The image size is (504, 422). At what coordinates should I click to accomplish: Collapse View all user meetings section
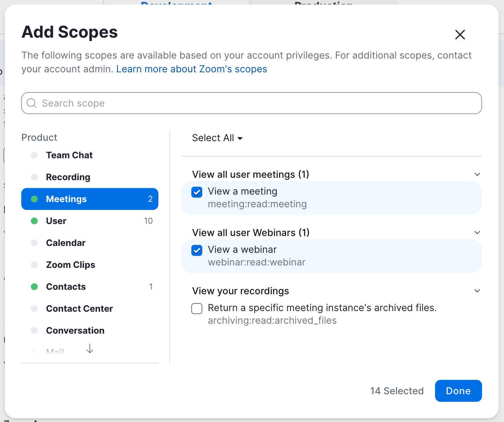point(477,174)
